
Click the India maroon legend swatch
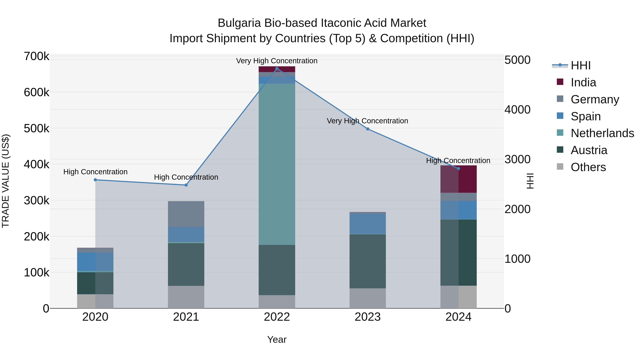(560, 82)
